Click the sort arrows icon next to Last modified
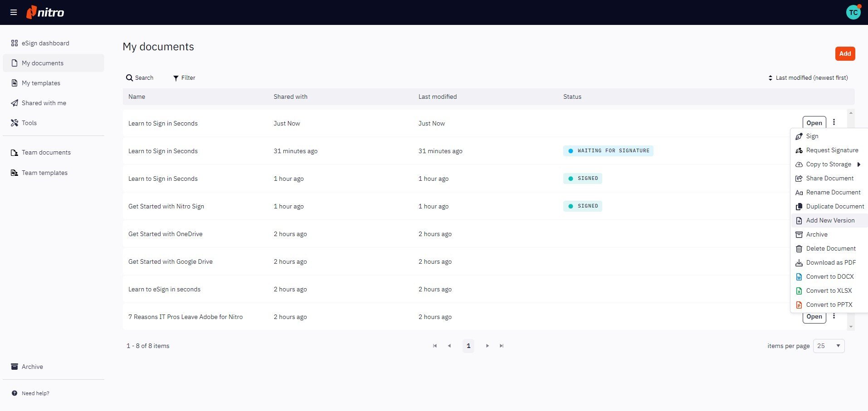The width and height of the screenshot is (868, 411). pyautogui.click(x=770, y=77)
